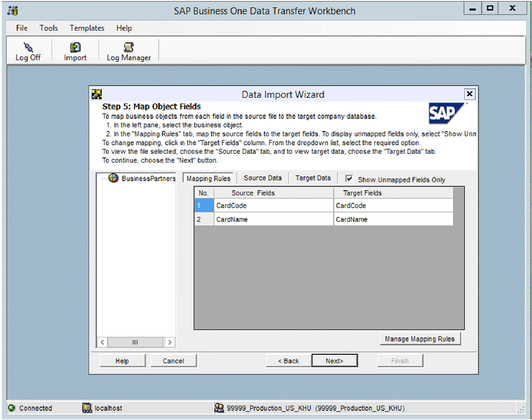The height and width of the screenshot is (420, 532).
Task: Click the localhost status bar text
Action: tap(108, 408)
